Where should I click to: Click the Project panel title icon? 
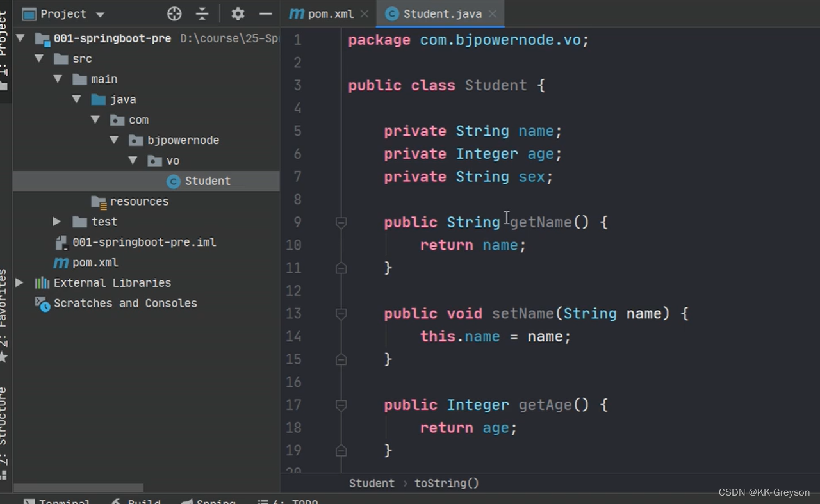[x=29, y=13]
